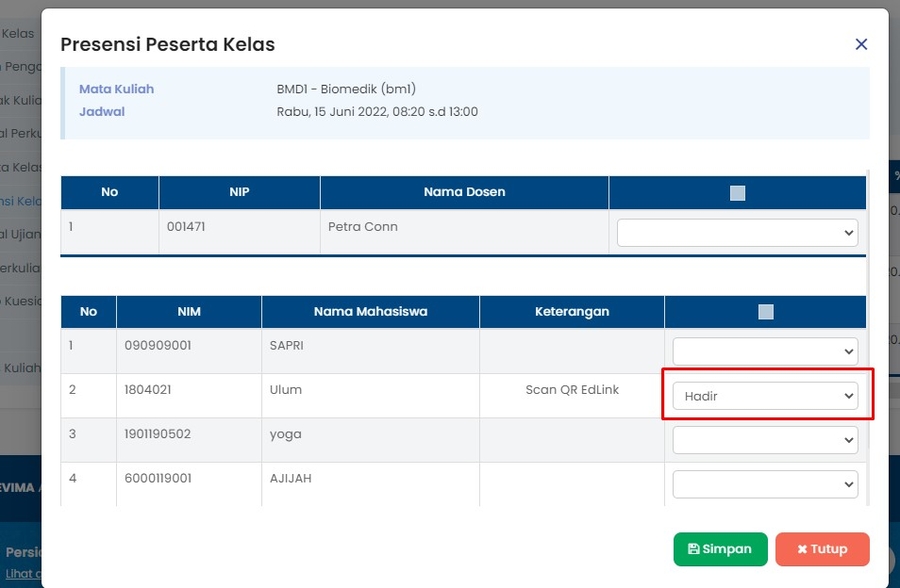Click the Nama Dosen column header
The image size is (900, 588).
click(464, 192)
